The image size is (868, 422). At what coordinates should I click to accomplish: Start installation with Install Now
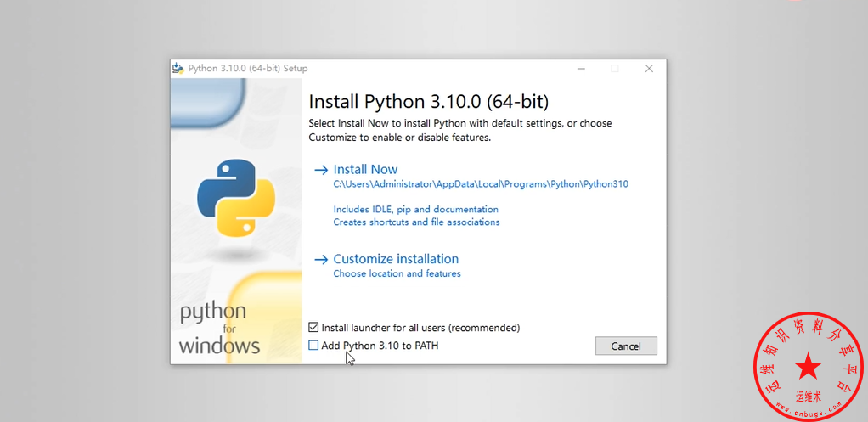pyautogui.click(x=365, y=170)
